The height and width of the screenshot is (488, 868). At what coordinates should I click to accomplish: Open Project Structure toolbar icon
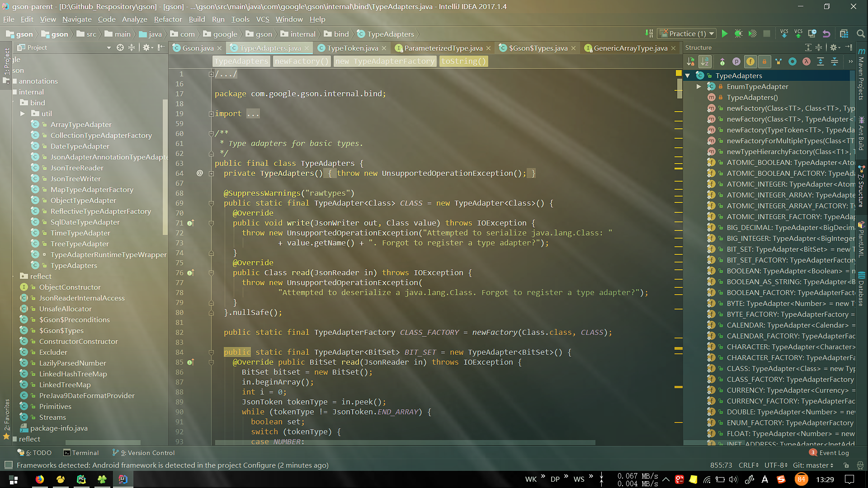[844, 34]
